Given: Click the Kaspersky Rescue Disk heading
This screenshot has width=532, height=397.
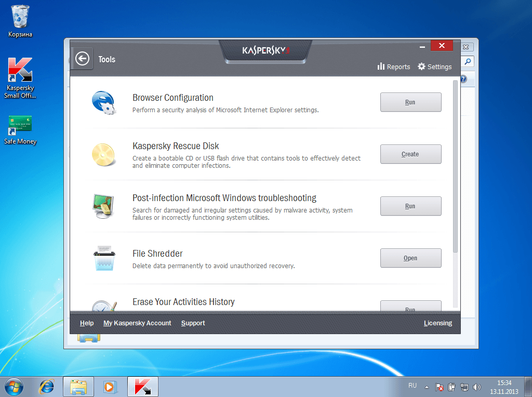Looking at the screenshot, I should point(176,146).
